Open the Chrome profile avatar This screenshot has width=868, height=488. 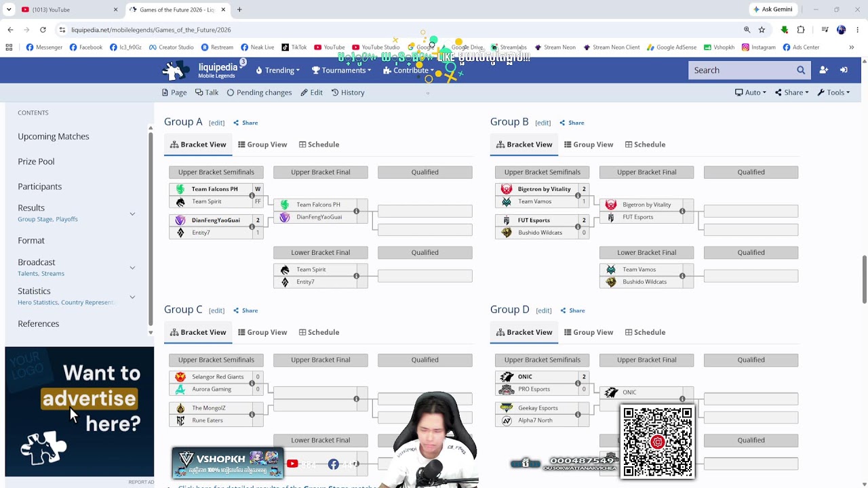click(842, 30)
